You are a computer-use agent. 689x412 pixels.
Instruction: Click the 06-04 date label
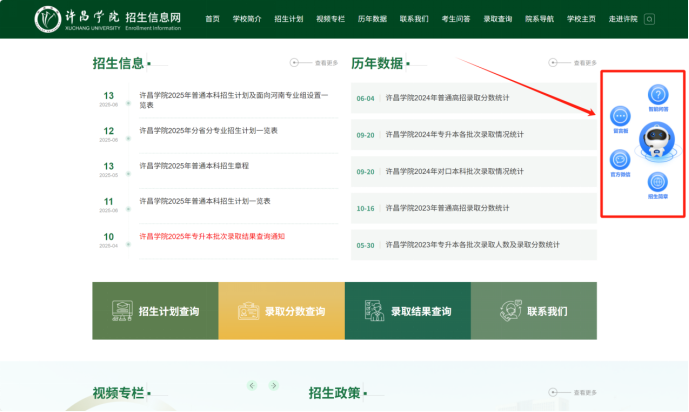coord(365,98)
